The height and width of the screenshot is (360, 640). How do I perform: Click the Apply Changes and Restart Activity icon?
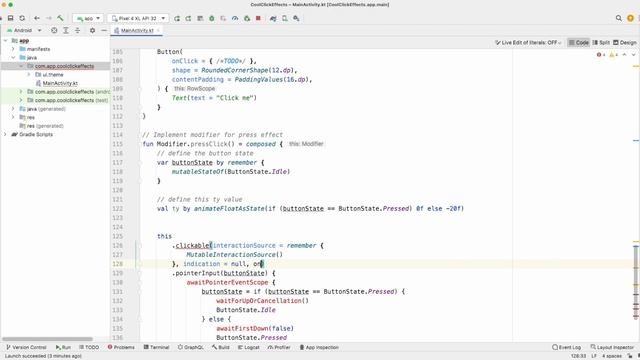[x=188, y=18]
